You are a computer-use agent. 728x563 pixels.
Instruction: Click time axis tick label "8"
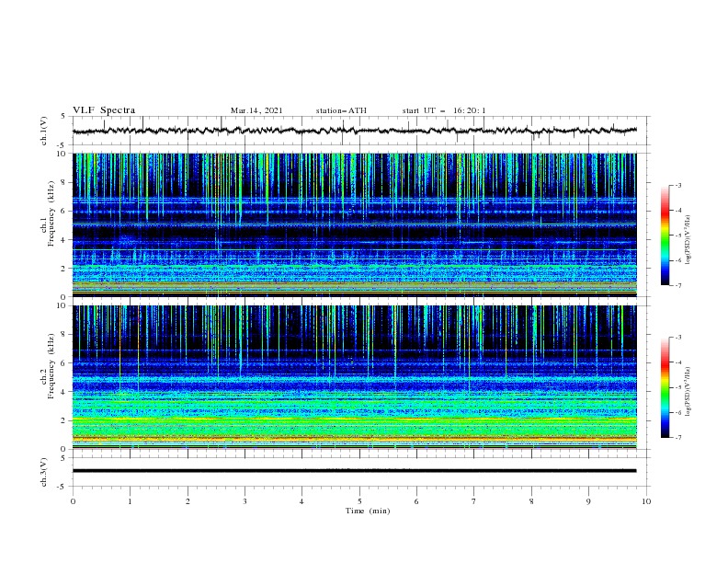coord(531,501)
